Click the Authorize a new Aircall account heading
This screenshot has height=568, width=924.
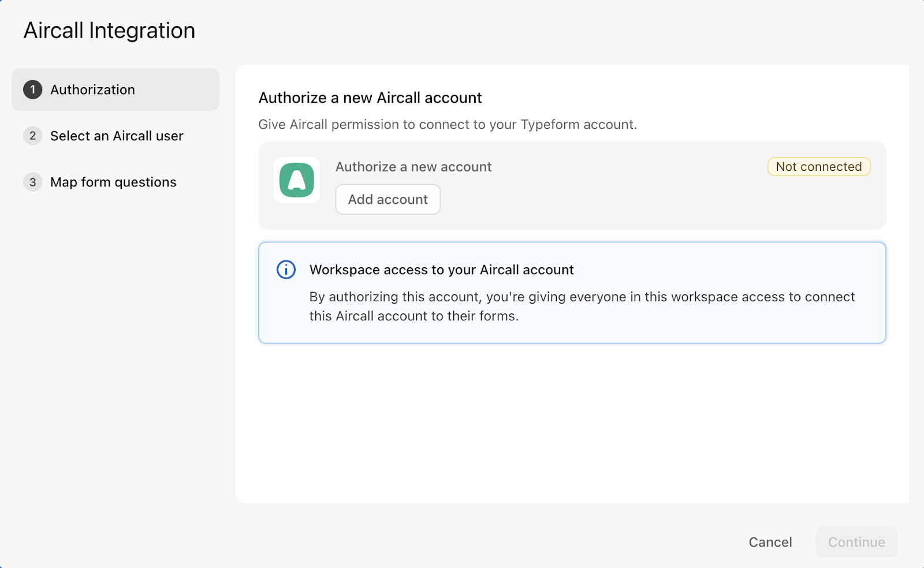370,98
